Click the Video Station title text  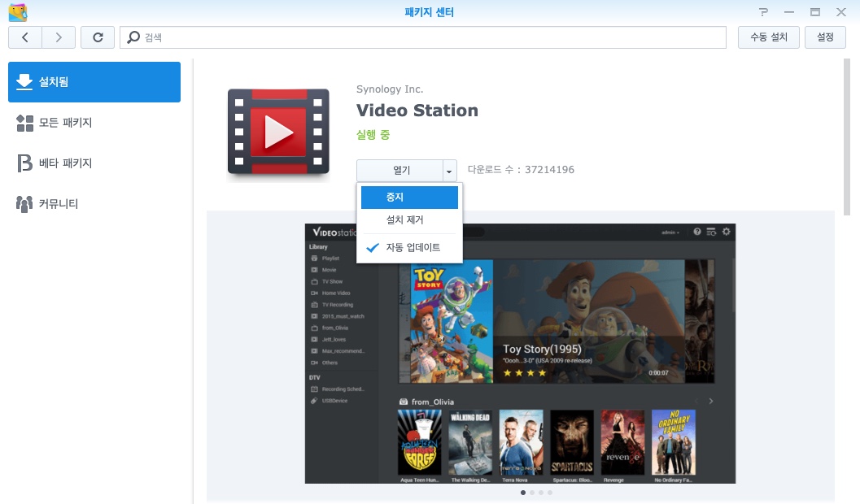click(x=417, y=110)
